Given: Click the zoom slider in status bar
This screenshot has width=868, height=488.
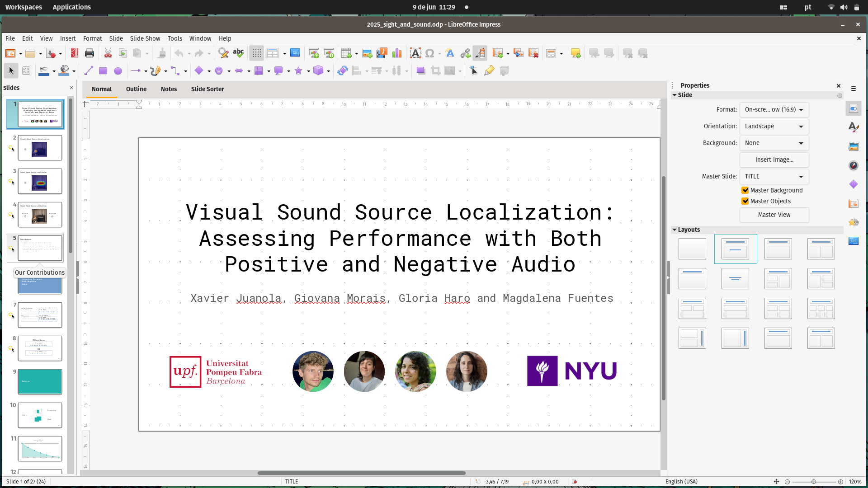Looking at the screenshot, I should (x=813, y=482).
